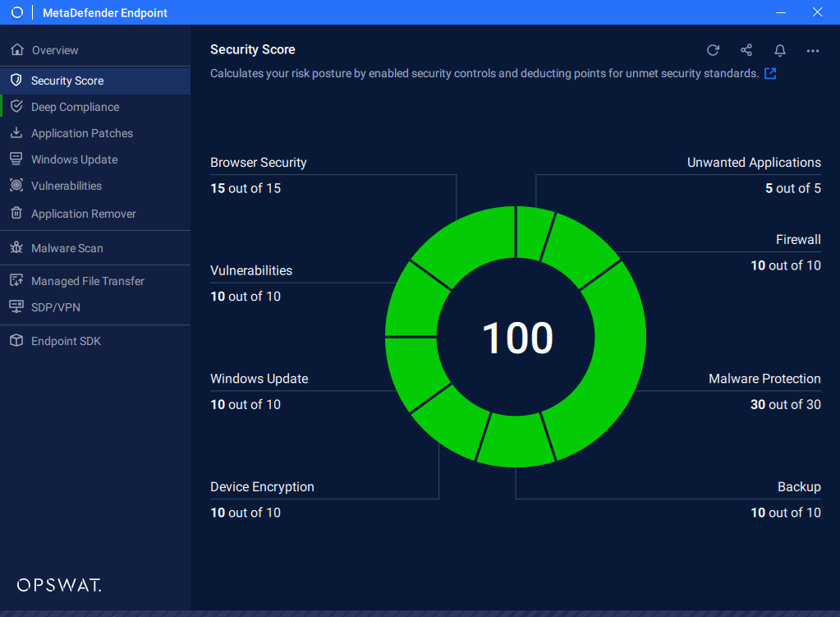
Task: Open Application Patches download icon
Action: [16, 133]
